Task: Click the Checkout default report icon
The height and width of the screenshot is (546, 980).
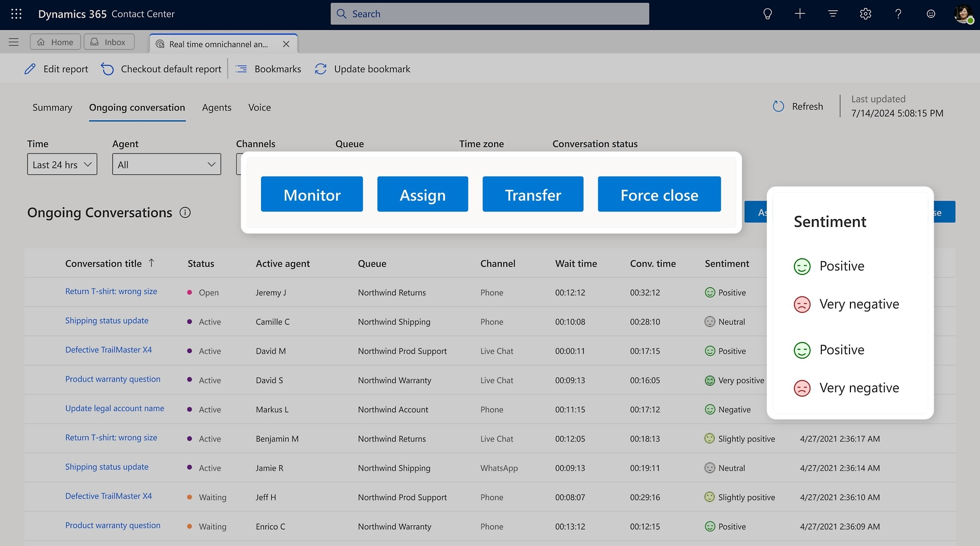Action: point(107,68)
